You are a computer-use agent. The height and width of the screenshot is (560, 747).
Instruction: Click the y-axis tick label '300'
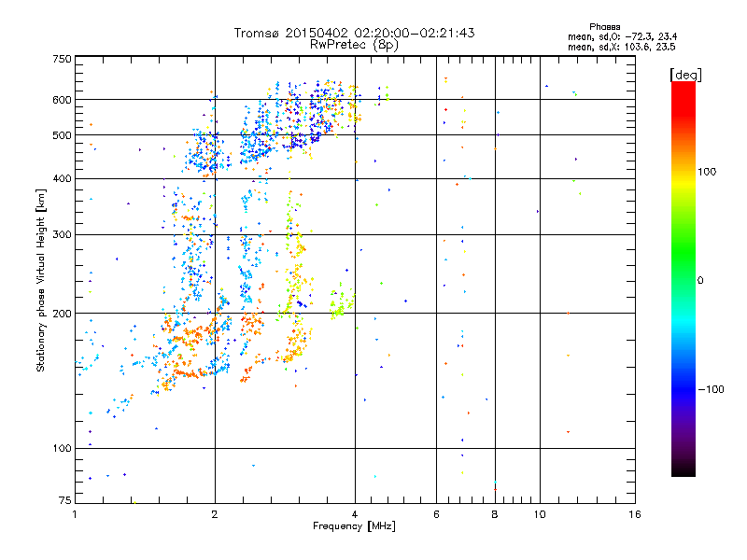(x=62, y=234)
